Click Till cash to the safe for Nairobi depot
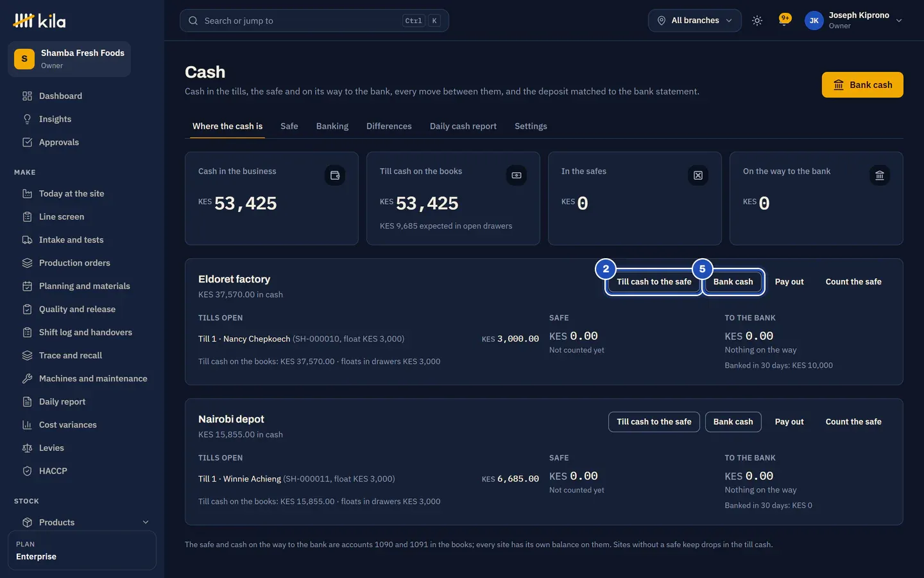This screenshot has height=578, width=924. pyautogui.click(x=654, y=422)
